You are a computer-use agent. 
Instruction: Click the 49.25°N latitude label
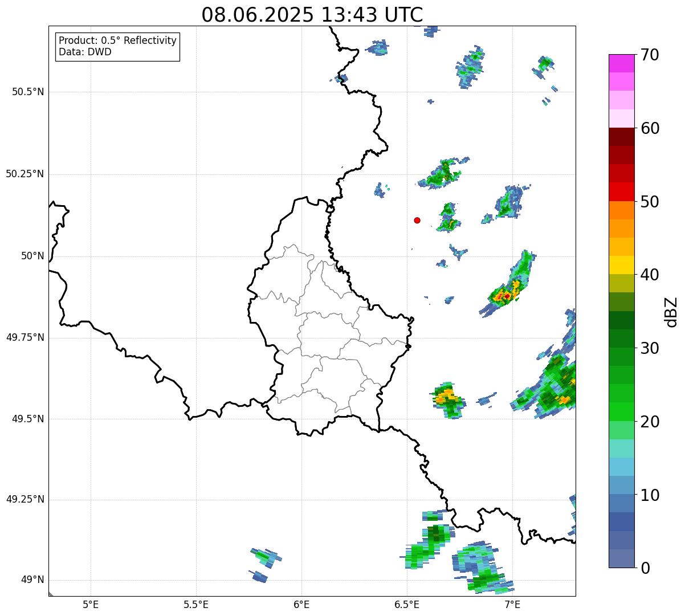click(x=25, y=499)
